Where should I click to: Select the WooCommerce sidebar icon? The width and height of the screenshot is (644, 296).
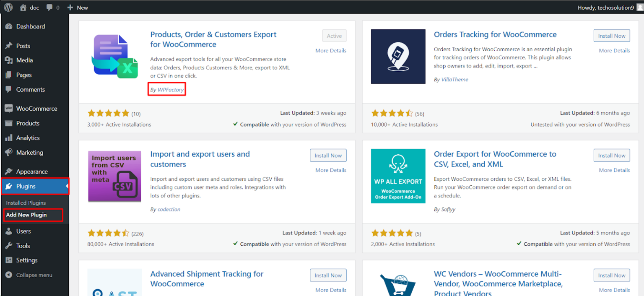pyautogui.click(x=9, y=108)
